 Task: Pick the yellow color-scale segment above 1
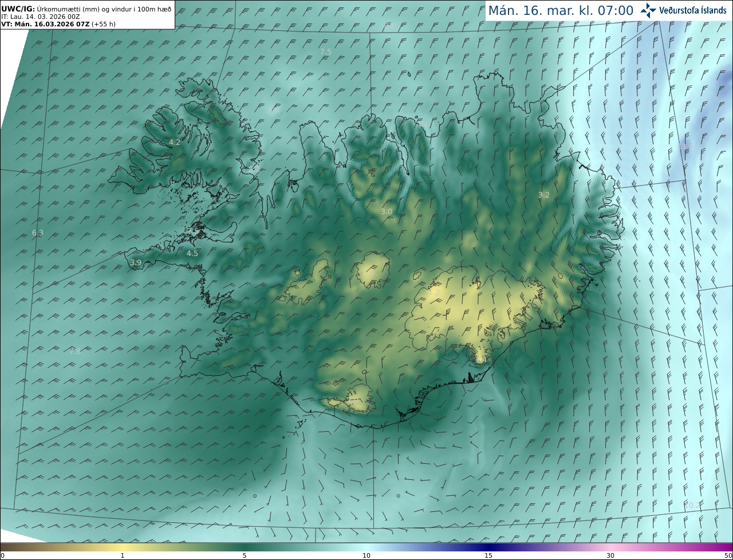(123, 547)
